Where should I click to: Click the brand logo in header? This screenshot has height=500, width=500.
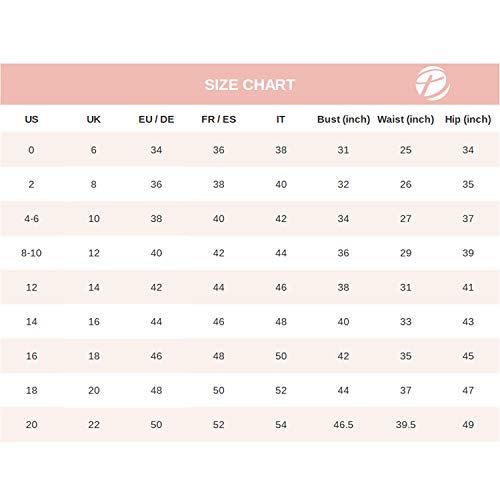[x=432, y=83]
